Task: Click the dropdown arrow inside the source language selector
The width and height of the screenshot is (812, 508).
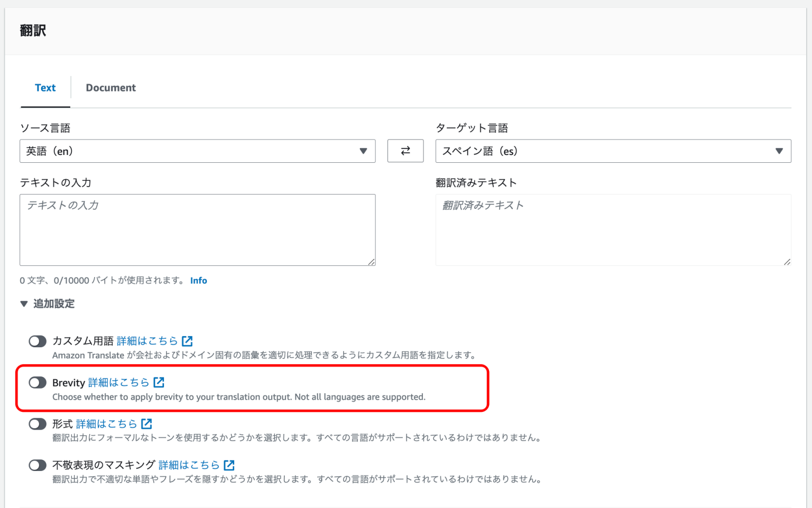Action: point(363,151)
